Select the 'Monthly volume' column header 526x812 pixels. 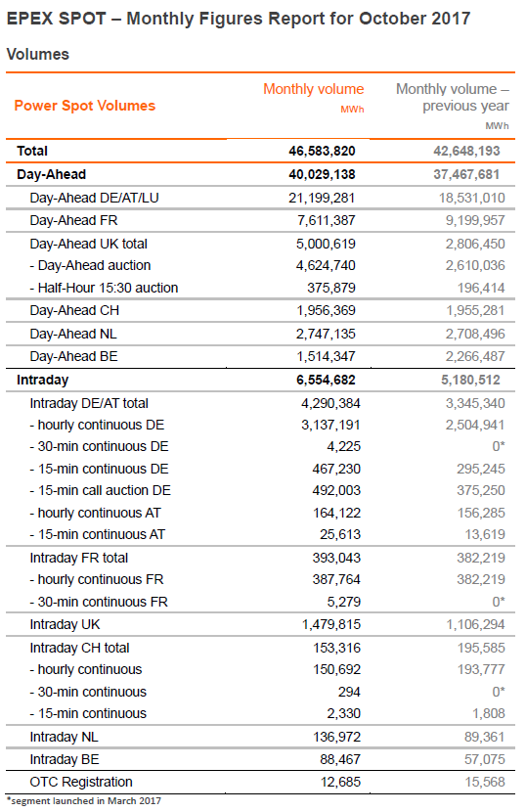(x=314, y=89)
